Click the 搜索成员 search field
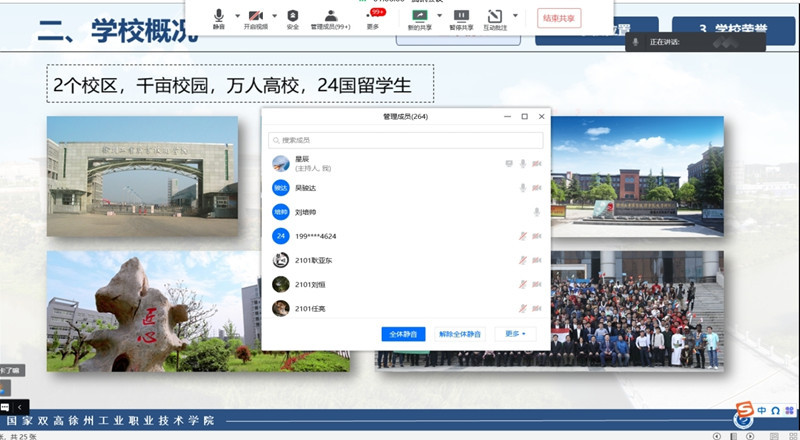 (x=405, y=141)
